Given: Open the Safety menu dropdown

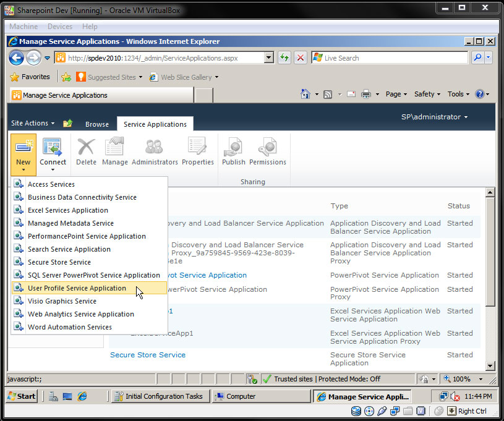Looking at the screenshot, I should pyautogui.click(x=427, y=94).
